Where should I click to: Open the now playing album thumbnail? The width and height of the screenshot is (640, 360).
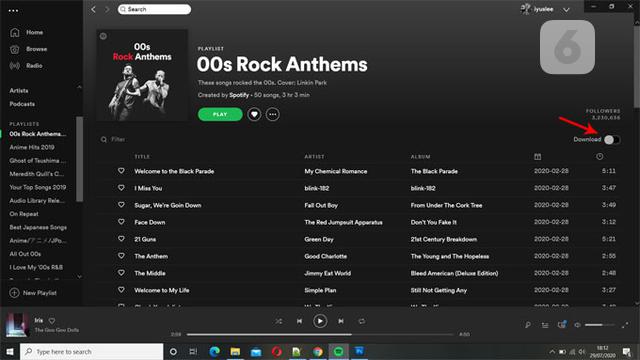pyautogui.click(x=17, y=324)
